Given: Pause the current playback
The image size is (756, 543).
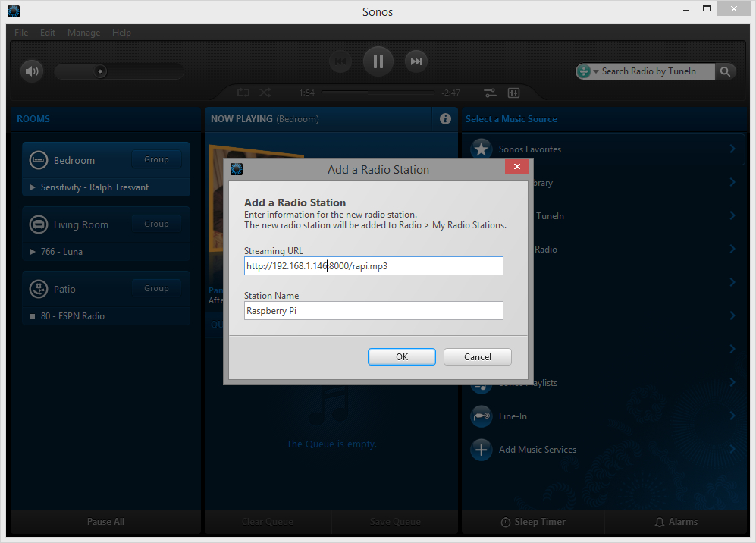Looking at the screenshot, I should [x=378, y=61].
